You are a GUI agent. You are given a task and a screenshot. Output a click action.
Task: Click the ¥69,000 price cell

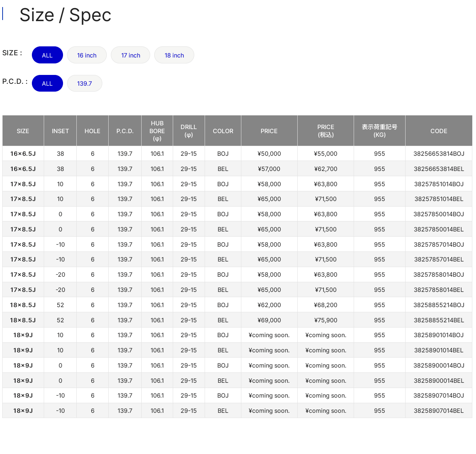269,320
